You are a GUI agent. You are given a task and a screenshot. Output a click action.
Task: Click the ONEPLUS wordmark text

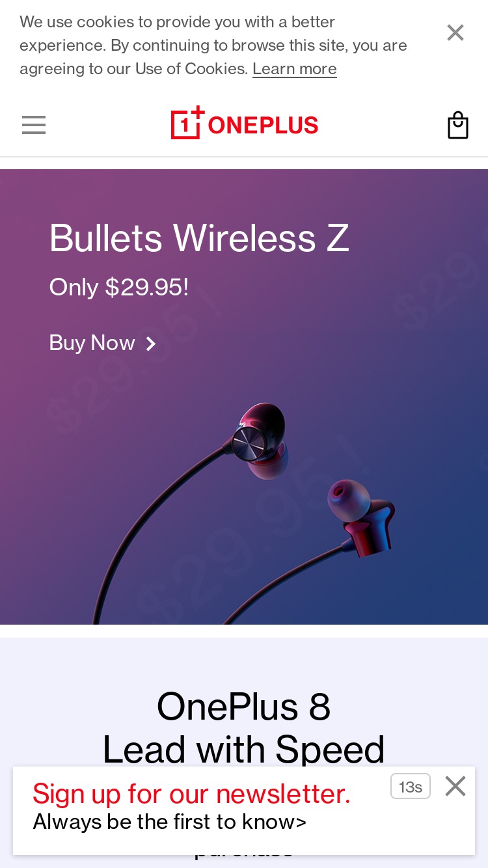pyautogui.click(x=264, y=125)
